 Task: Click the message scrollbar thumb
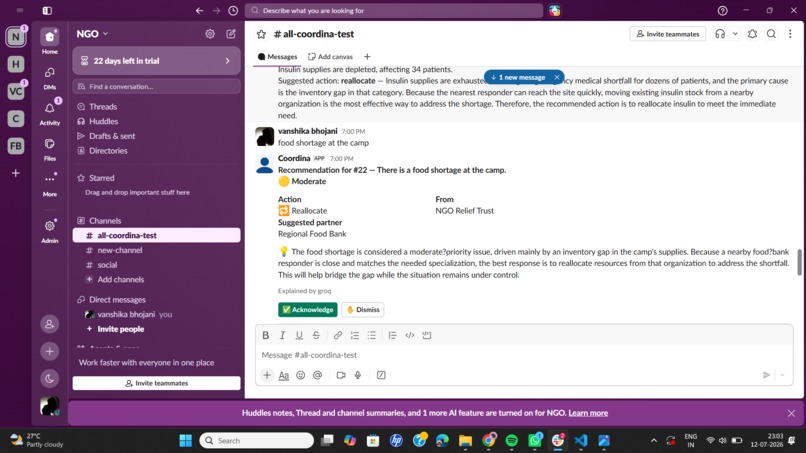point(799,262)
